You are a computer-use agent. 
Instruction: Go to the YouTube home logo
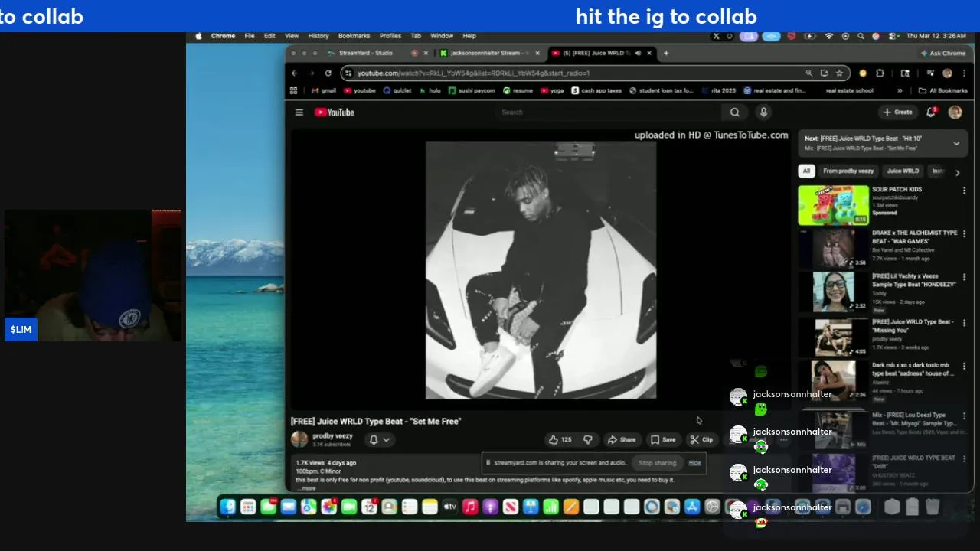click(x=335, y=112)
